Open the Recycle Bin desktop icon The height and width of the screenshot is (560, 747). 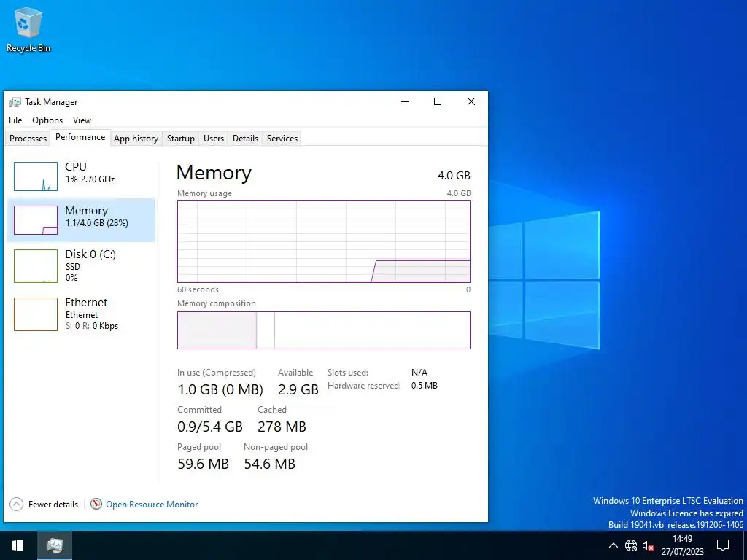pyautogui.click(x=28, y=29)
